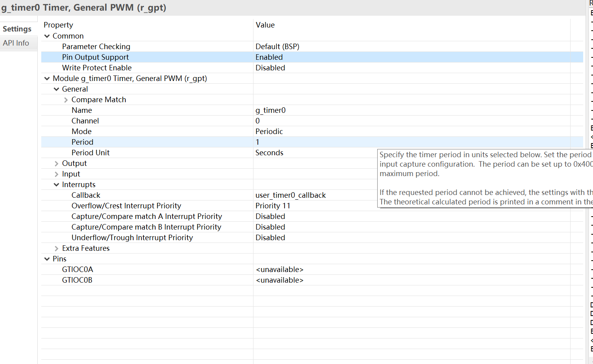Collapse the General group chevron
The width and height of the screenshot is (593, 364).
pos(56,89)
